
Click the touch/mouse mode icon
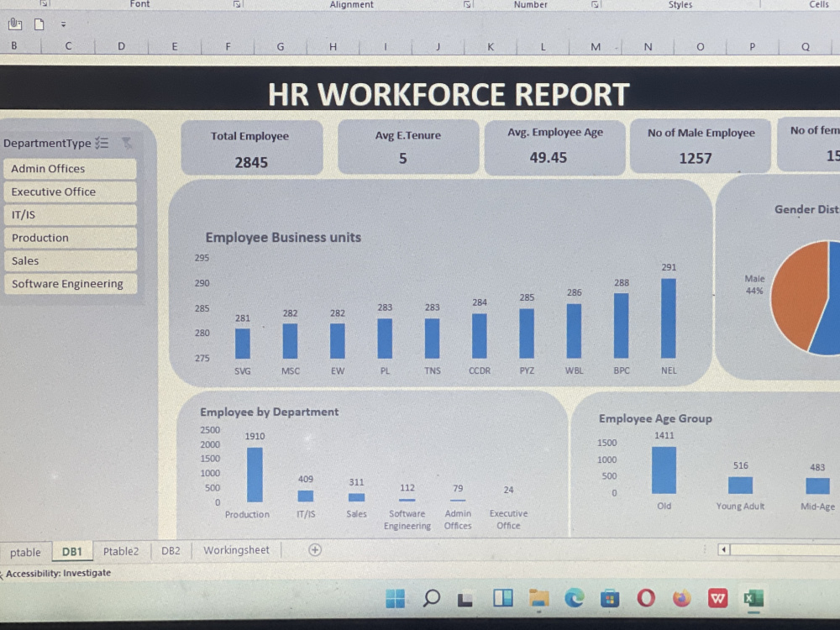click(x=15, y=24)
